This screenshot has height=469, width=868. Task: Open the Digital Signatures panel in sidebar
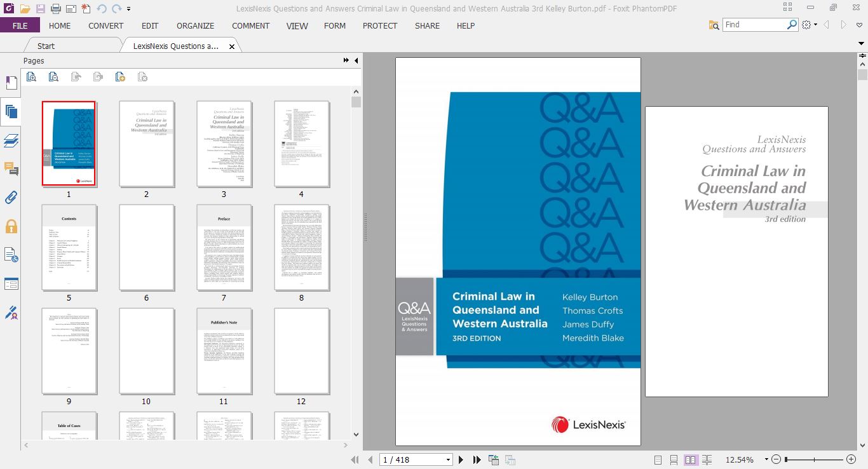(11, 313)
